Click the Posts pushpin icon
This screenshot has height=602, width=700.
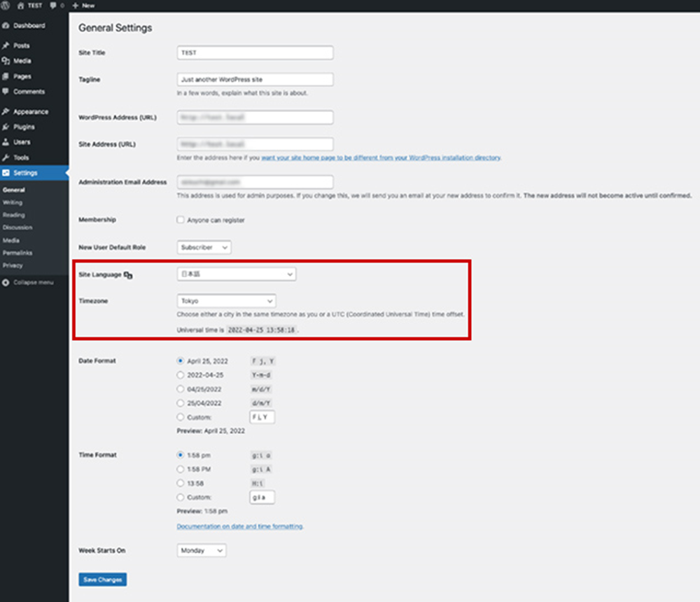6,45
